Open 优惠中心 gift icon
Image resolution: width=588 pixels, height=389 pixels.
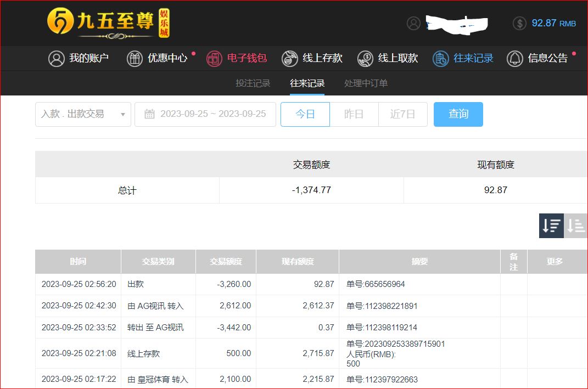click(x=135, y=59)
